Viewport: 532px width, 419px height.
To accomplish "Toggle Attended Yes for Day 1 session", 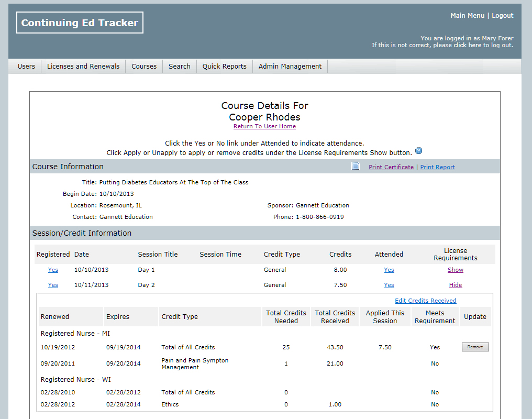I will pyautogui.click(x=389, y=270).
